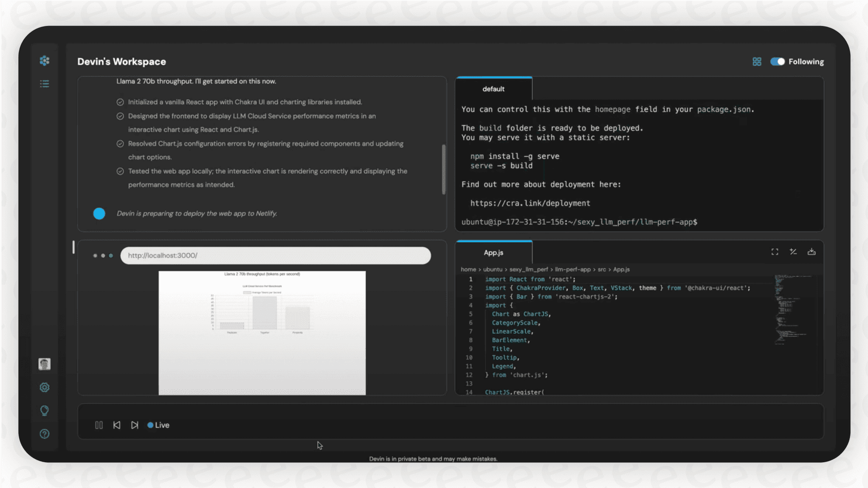Skip forward in the session timeline
Screen dimensions: 868x488
134,424
